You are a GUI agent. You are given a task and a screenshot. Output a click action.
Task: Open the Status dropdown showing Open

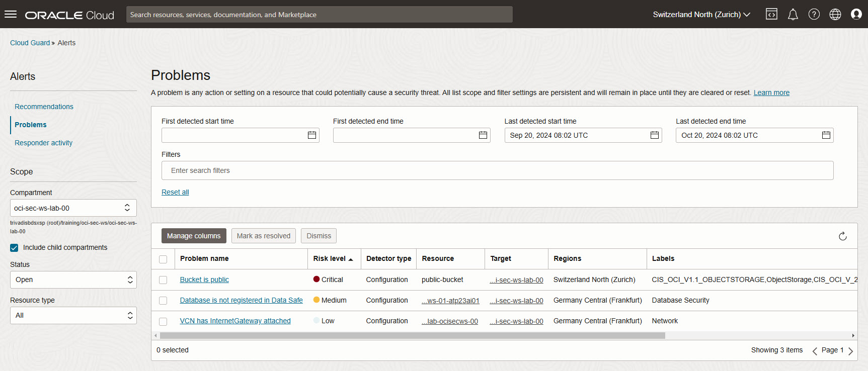pos(73,280)
